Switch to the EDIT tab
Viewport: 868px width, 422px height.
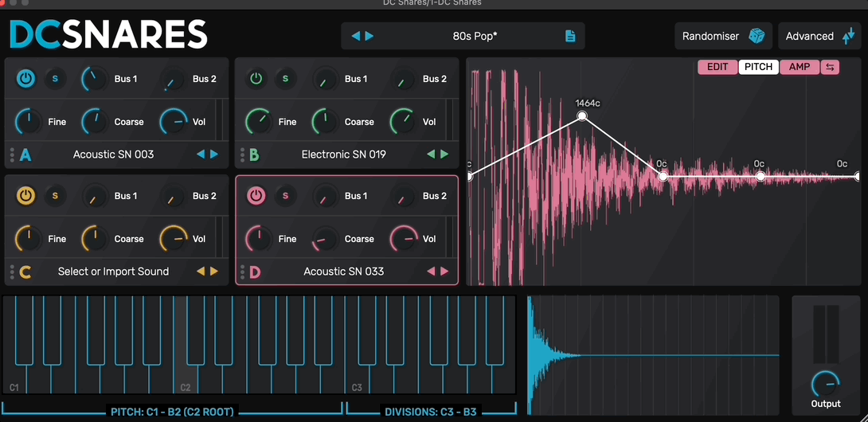[717, 67]
